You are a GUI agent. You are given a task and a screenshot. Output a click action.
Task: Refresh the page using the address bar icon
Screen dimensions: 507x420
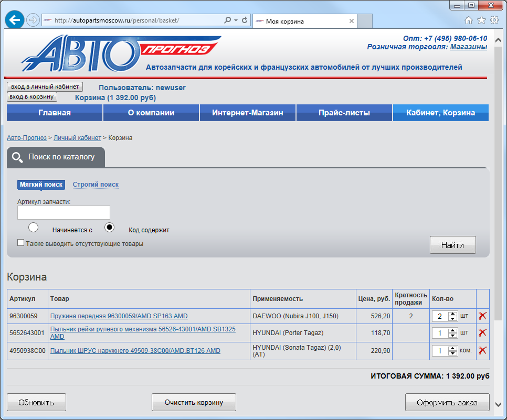245,20
